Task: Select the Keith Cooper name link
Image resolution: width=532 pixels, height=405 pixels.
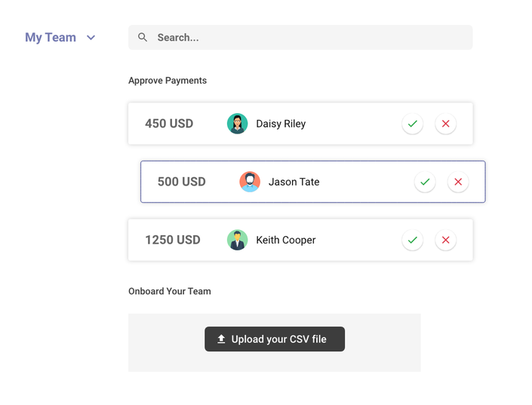Action: [286, 240]
